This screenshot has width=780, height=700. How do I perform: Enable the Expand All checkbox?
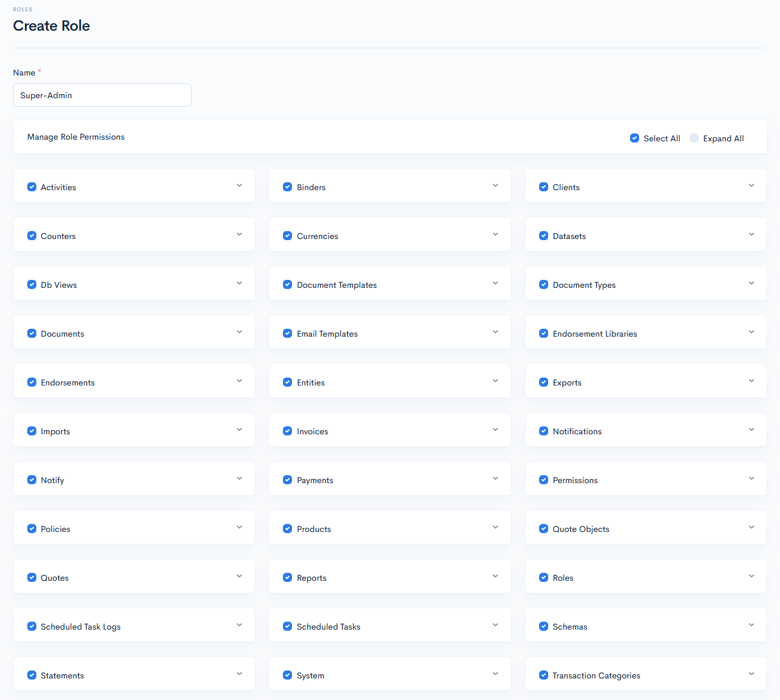[694, 138]
